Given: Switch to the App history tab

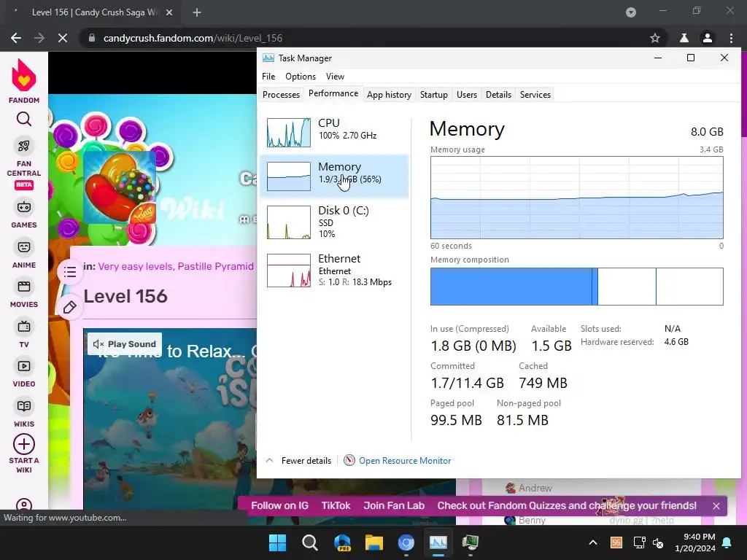Looking at the screenshot, I should [390, 94].
